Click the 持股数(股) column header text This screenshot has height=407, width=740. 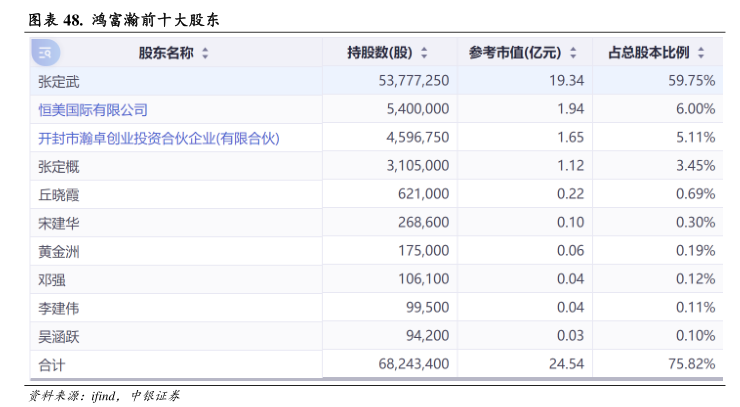[x=379, y=53]
